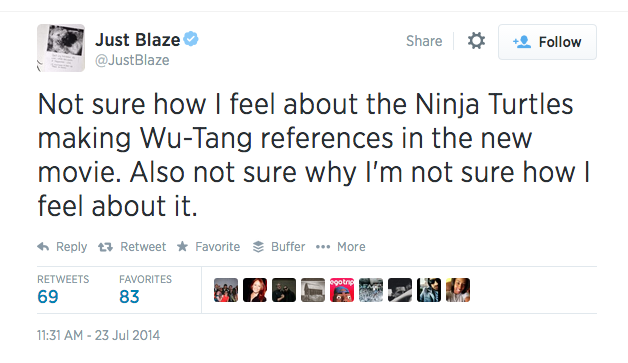Image resolution: width=628 pixels, height=363 pixels.
Task: Click the Follow button
Action: [x=547, y=42]
